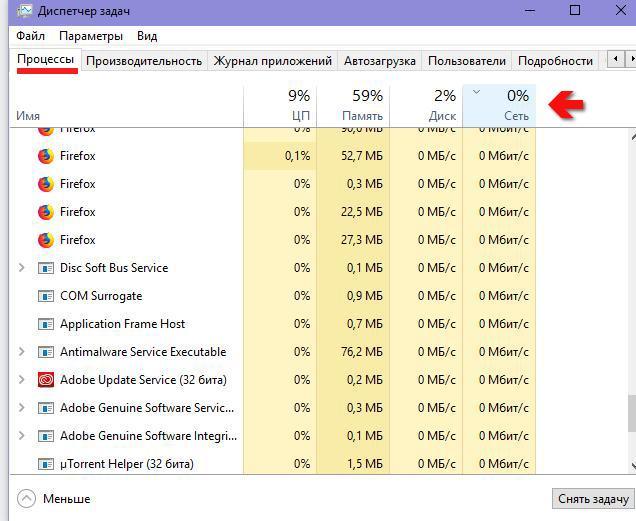636x521 pixels.
Task: Expand the Adobe Update Service row
Action: pyautogui.click(x=22, y=380)
